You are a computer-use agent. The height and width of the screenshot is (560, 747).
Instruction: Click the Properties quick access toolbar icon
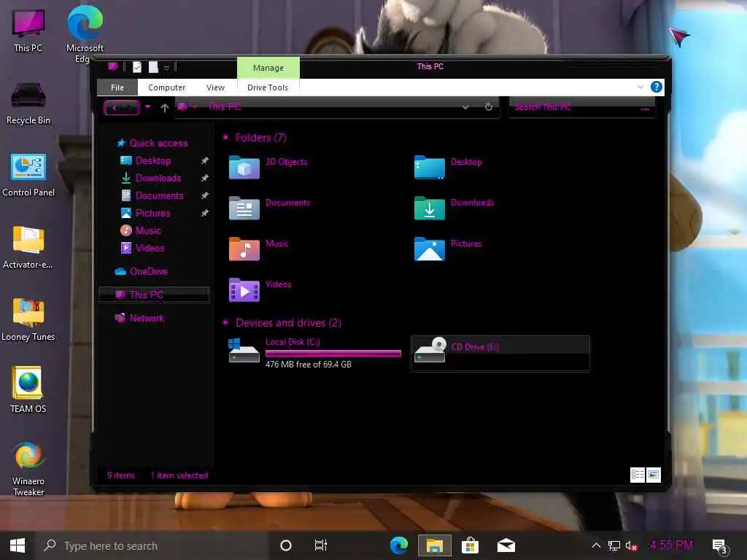coord(136,67)
